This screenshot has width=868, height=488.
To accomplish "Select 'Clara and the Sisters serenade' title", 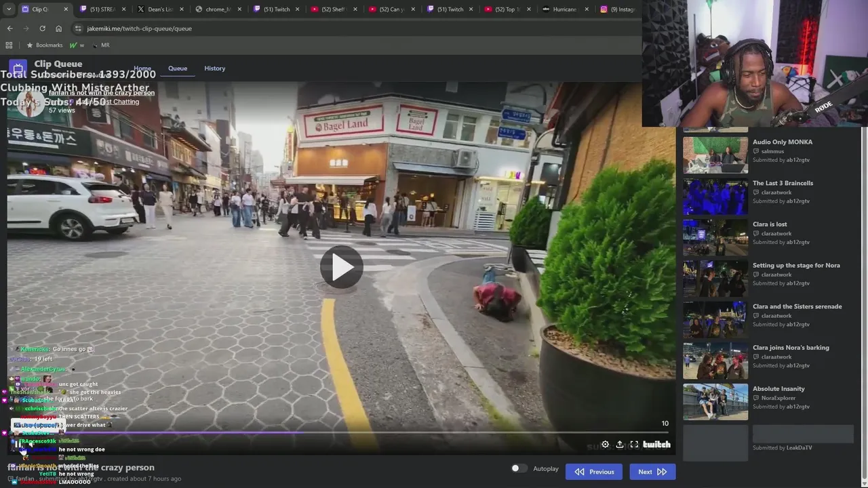I will [x=797, y=306].
